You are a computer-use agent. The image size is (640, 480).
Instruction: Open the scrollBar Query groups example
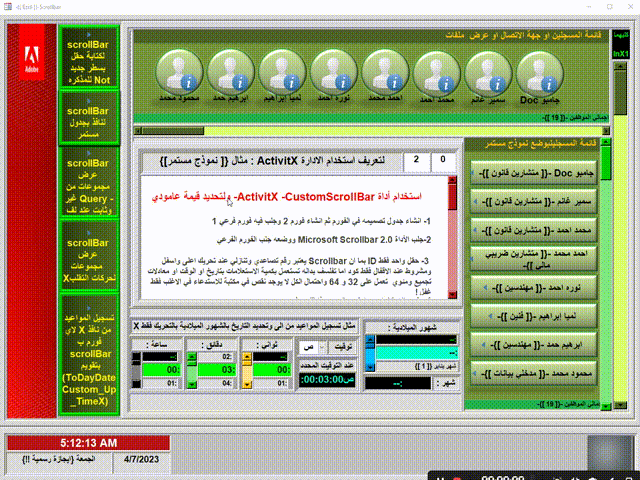[89, 181]
